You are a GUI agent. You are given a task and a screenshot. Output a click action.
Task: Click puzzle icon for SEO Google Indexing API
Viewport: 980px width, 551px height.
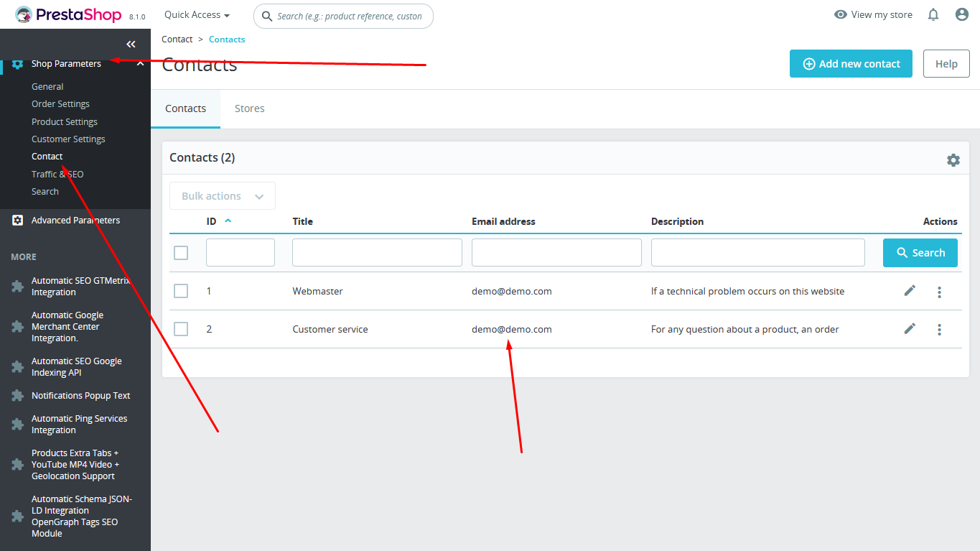(x=17, y=367)
